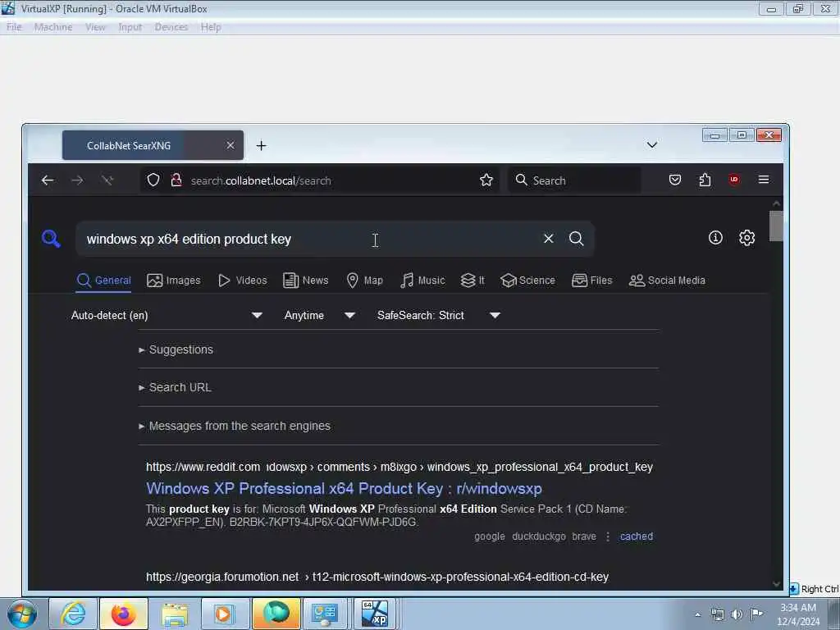
Task: Open VirtualBox Devices menu
Action: tap(171, 27)
